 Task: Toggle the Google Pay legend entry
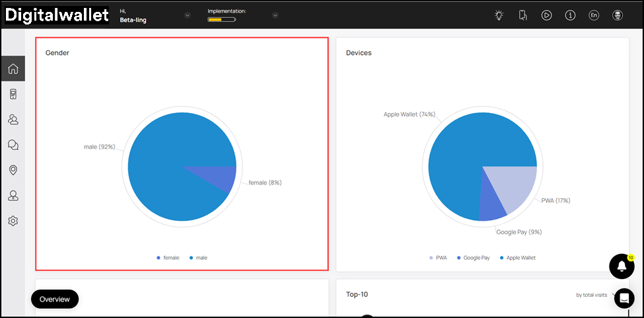(472, 257)
